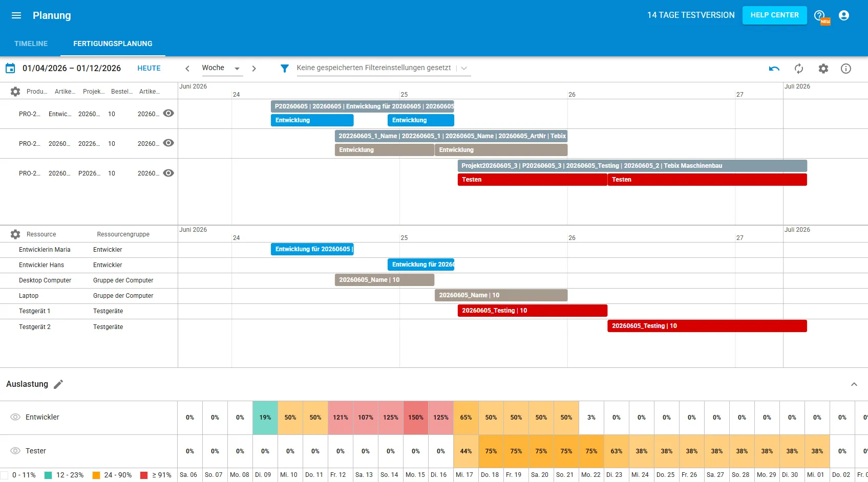
Task: Click the green 12 - 23% legend swatch
Action: tap(48, 475)
